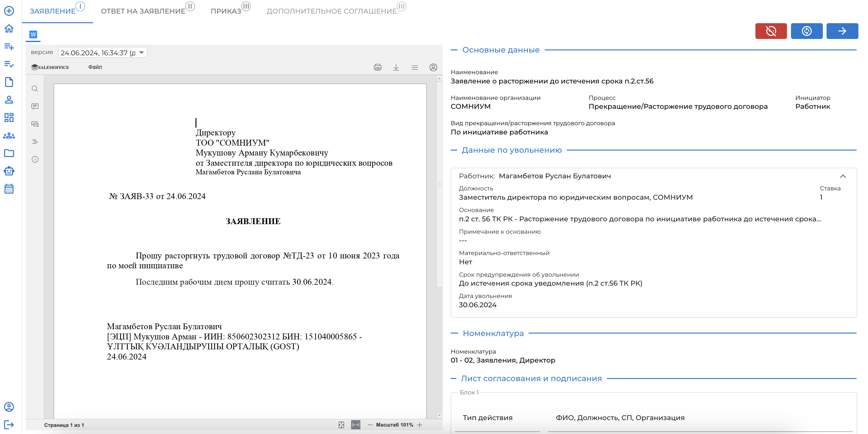Download the document via toolbar icon

(x=396, y=67)
